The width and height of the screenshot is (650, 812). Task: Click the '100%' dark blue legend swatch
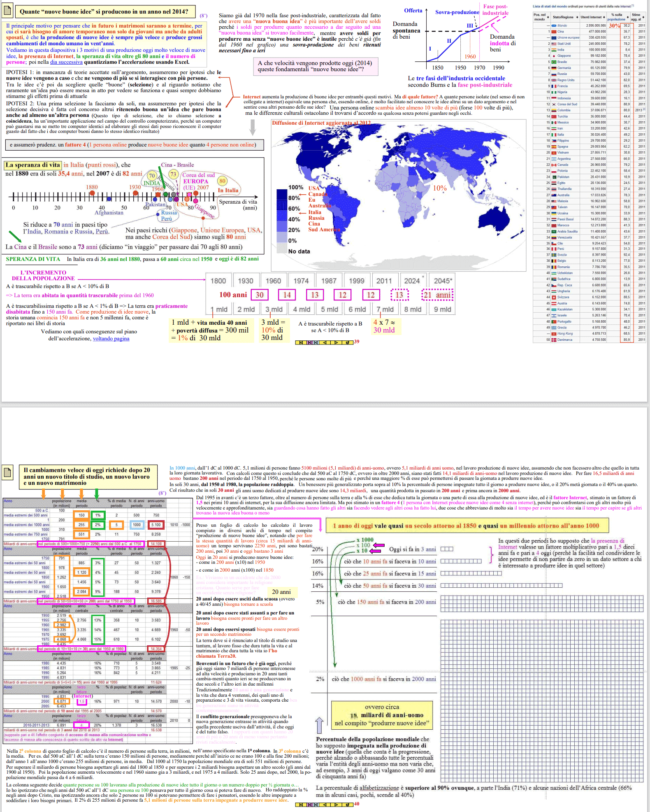point(281,194)
